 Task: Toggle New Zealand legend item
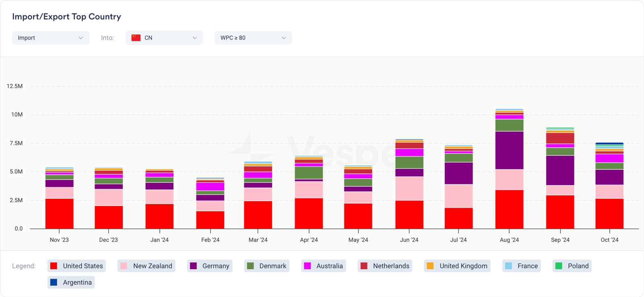point(147,266)
